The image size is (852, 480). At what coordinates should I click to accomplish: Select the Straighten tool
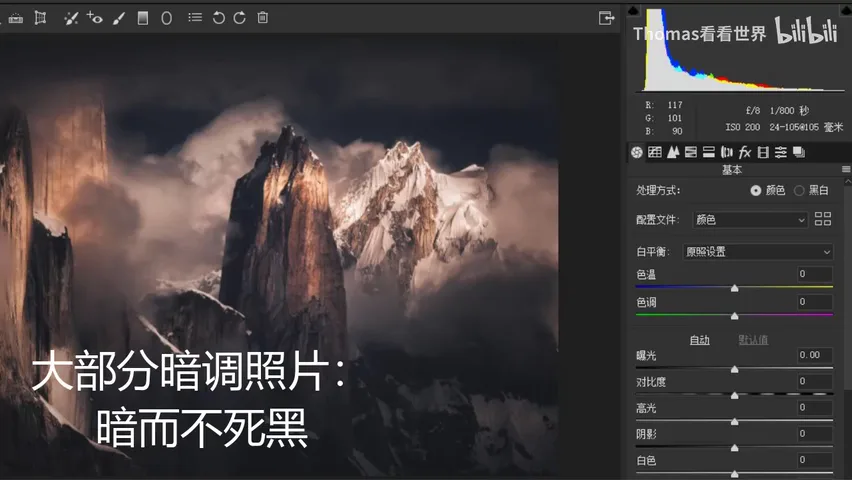(16, 18)
